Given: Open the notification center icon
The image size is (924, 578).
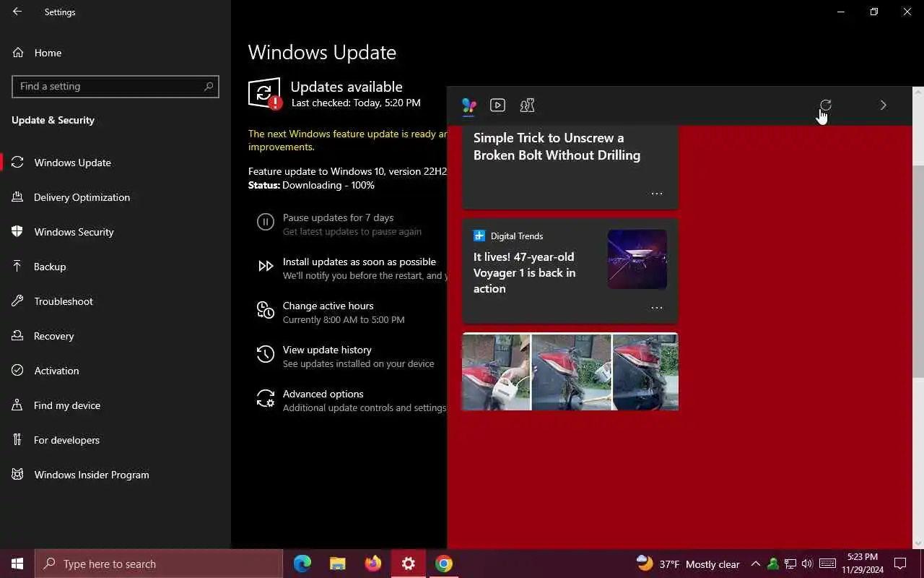Looking at the screenshot, I should coord(900,564).
